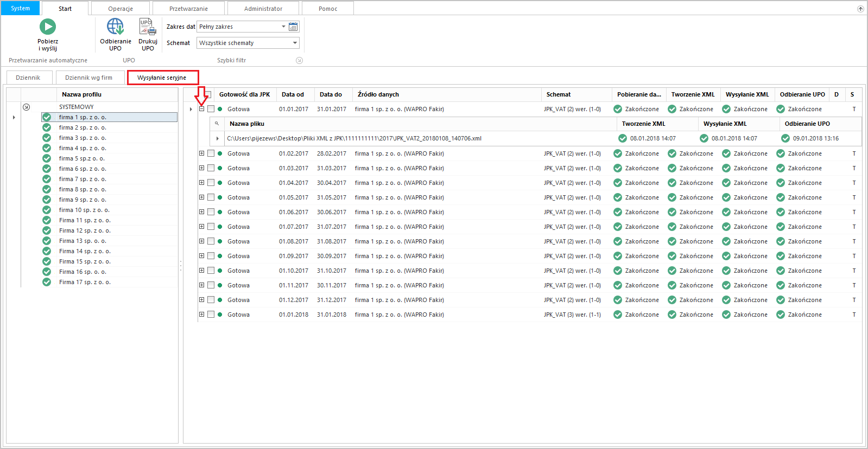Open the calendar icon next to Zakres dat
The height and width of the screenshot is (449, 868).
click(293, 27)
